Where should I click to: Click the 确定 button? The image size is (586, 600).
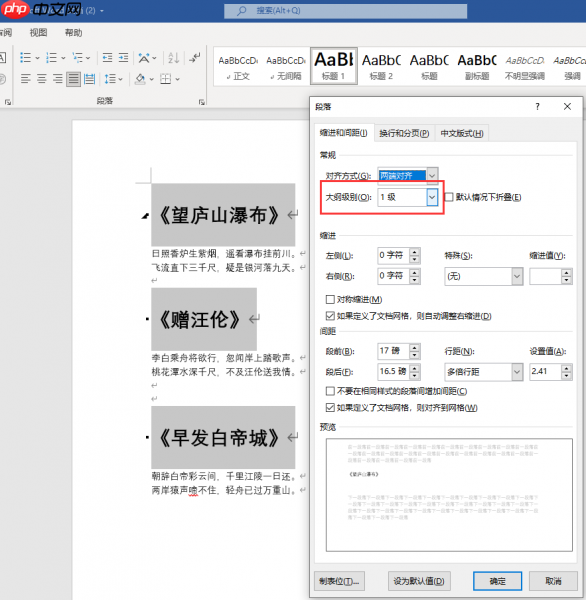498,581
